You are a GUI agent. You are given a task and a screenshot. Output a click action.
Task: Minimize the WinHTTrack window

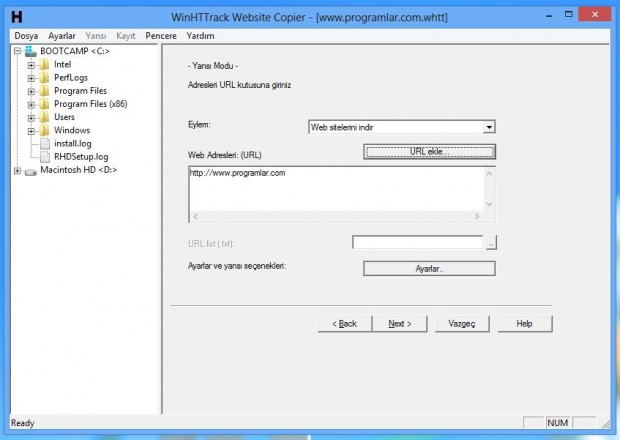point(549,16)
